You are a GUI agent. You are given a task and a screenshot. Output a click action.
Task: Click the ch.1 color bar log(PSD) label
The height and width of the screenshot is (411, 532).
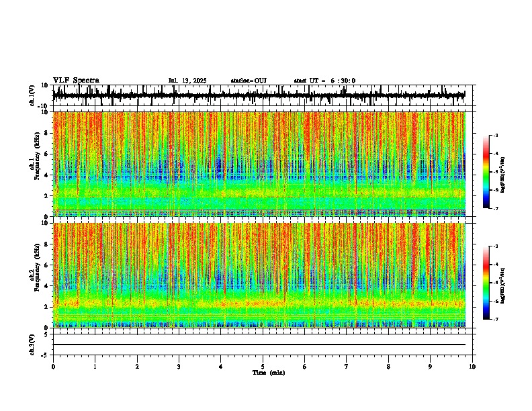[502, 175]
